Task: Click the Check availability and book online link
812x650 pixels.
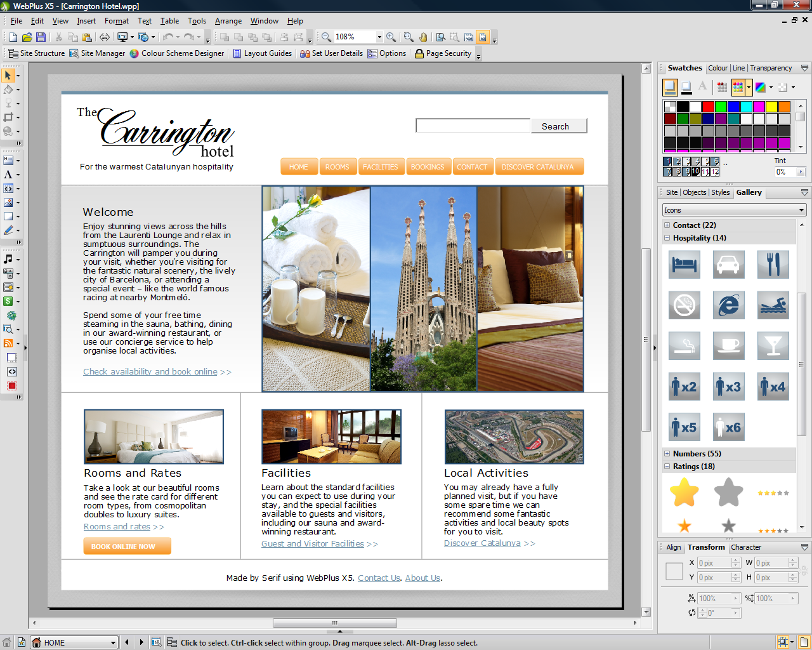Action: coord(150,372)
